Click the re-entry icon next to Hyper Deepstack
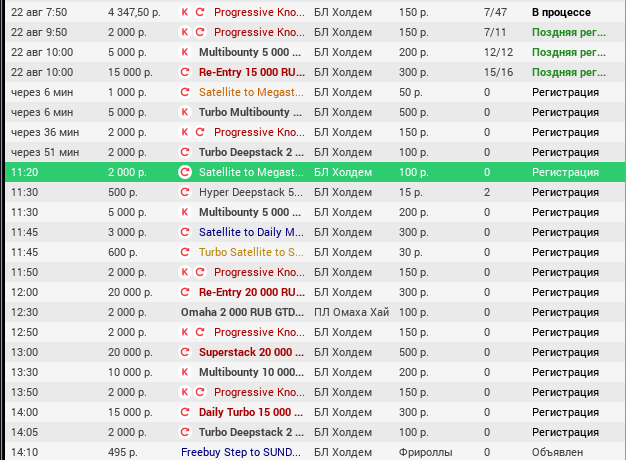626x460 pixels. [x=184, y=192]
